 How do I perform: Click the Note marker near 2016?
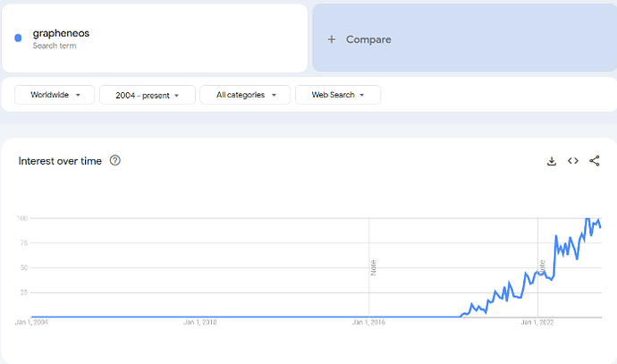click(x=373, y=267)
